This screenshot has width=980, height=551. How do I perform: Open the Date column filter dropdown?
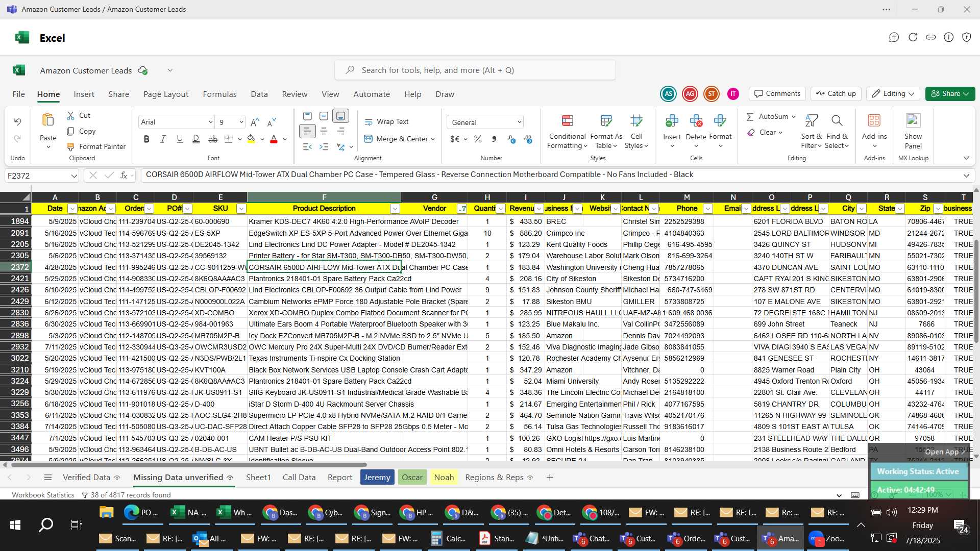tap(72, 209)
